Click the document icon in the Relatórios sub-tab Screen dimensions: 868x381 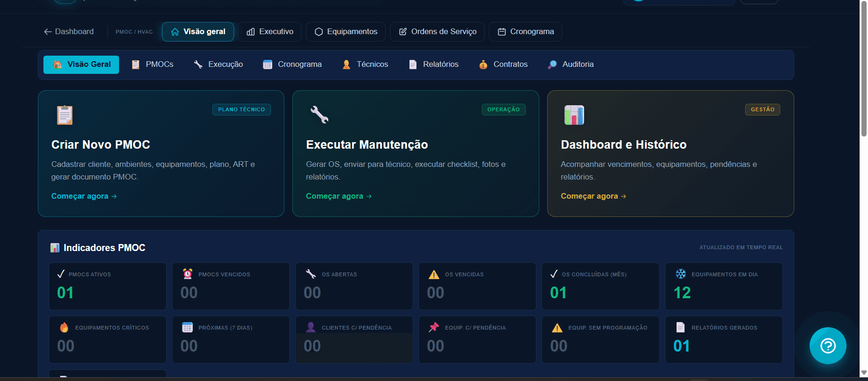pos(413,65)
